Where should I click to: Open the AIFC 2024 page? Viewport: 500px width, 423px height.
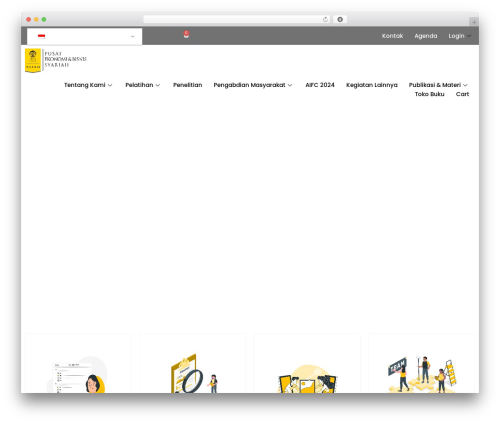tap(320, 85)
